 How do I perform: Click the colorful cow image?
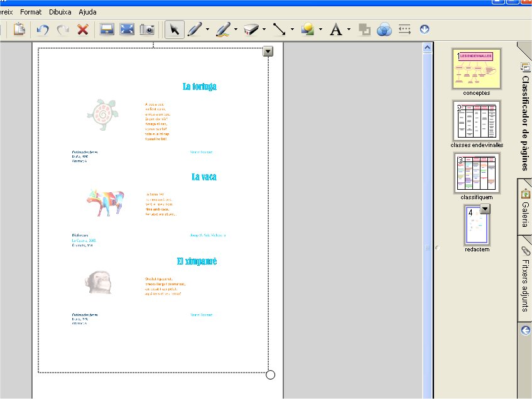tap(106, 203)
